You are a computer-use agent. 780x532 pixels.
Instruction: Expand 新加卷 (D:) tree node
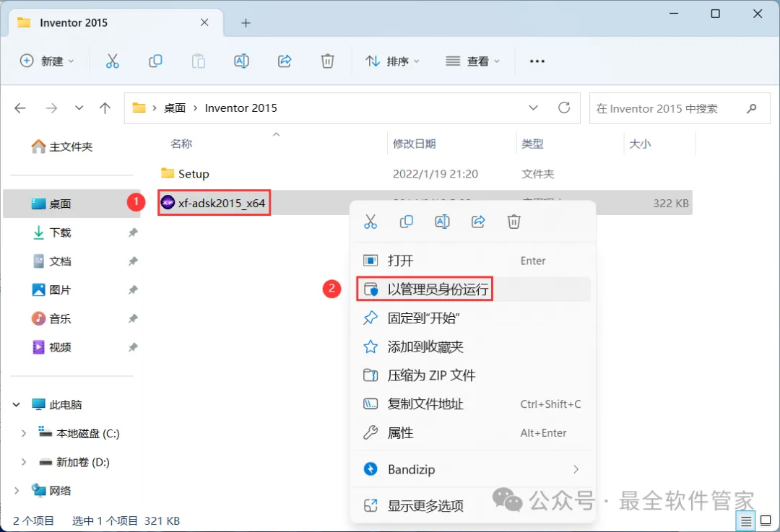click(x=23, y=463)
